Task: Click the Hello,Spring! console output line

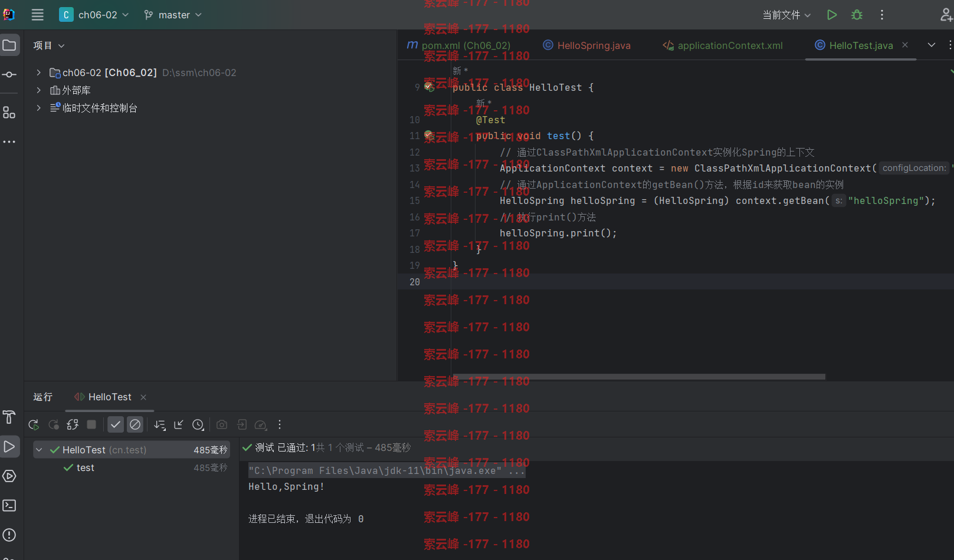Action: coord(286,486)
